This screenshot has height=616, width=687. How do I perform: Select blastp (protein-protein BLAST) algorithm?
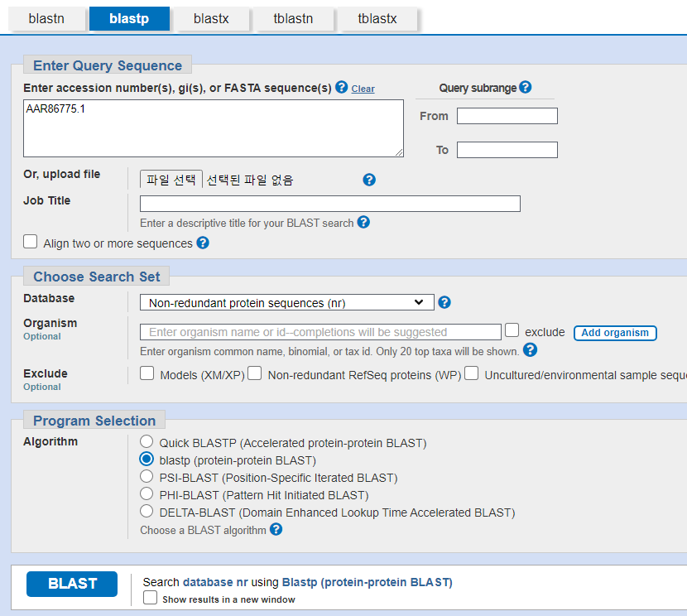[x=147, y=460]
